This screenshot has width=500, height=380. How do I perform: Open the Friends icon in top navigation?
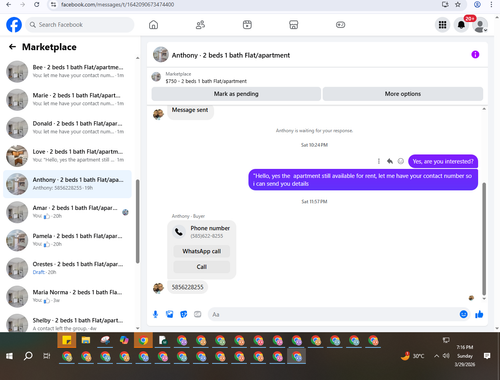point(200,25)
